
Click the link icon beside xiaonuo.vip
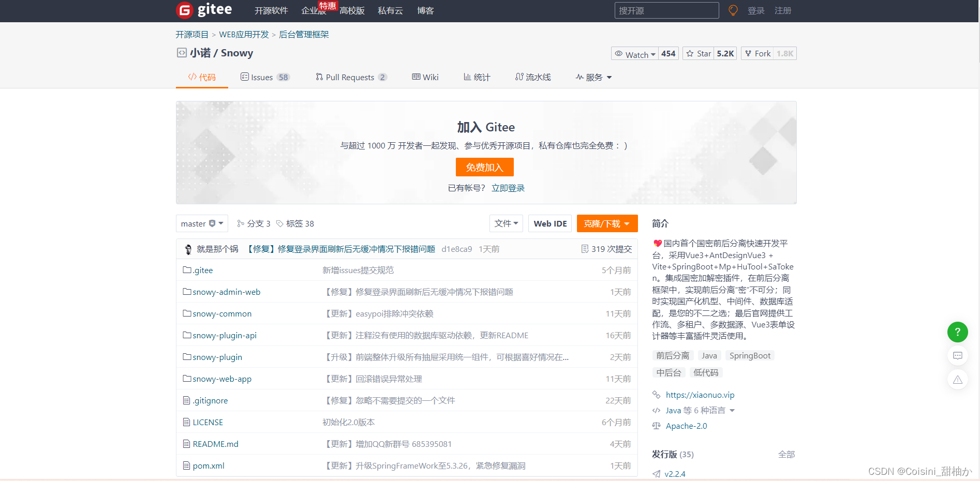click(657, 395)
